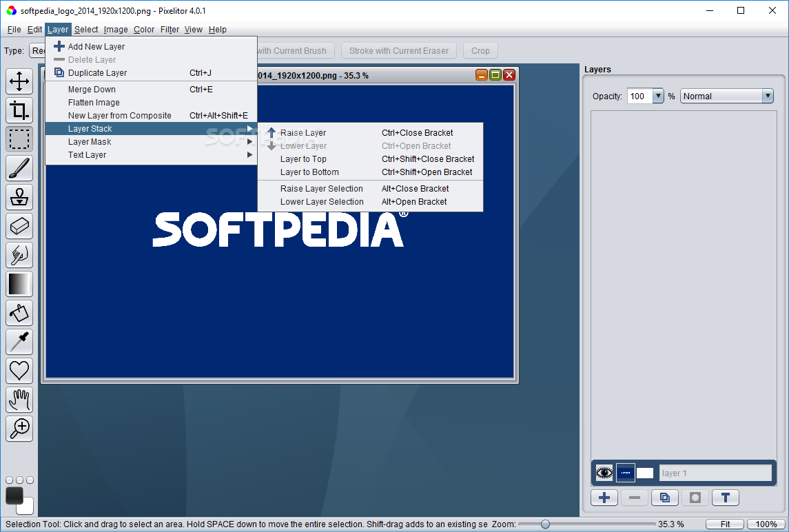Select the Hand tool
This screenshot has width=789, height=532.
tap(19, 400)
